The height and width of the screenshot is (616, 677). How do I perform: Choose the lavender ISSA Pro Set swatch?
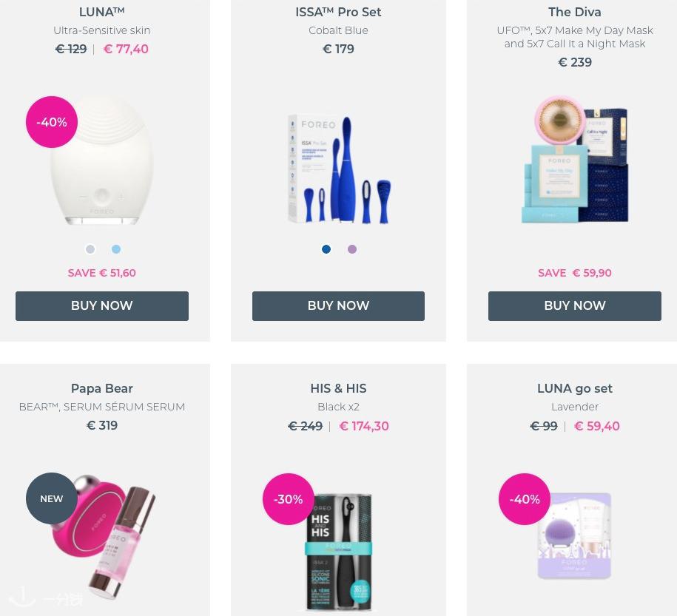pos(352,249)
